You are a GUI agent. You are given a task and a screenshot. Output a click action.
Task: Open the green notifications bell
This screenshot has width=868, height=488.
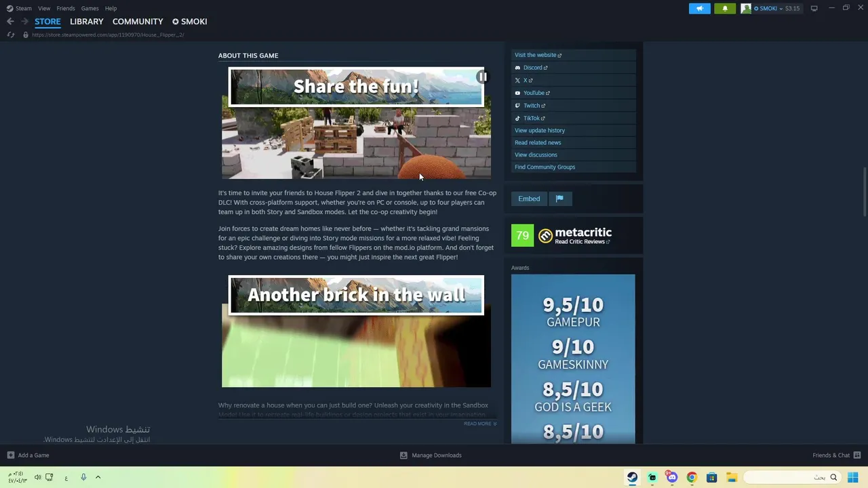click(x=725, y=8)
